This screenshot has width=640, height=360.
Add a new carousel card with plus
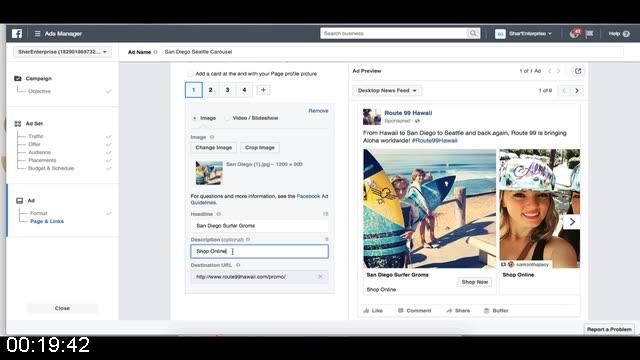point(263,90)
